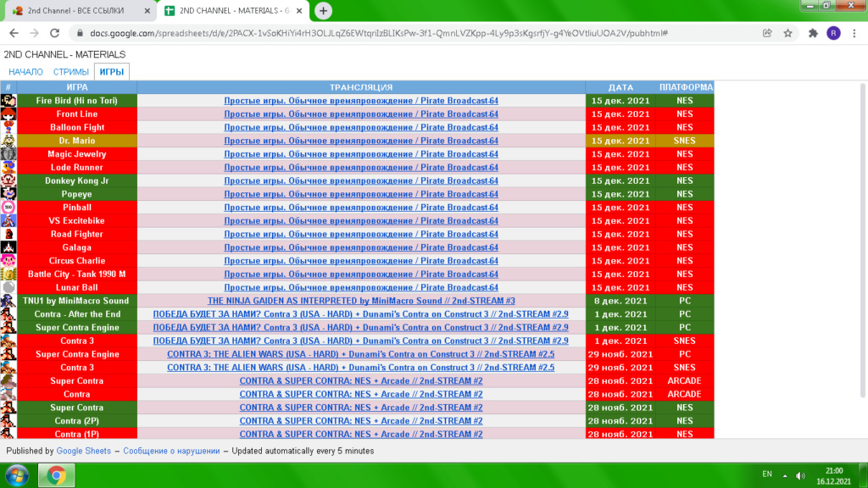The height and width of the screenshot is (488, 868).
Task: Click the Battle City row game icon
Action: pos(8,274)
